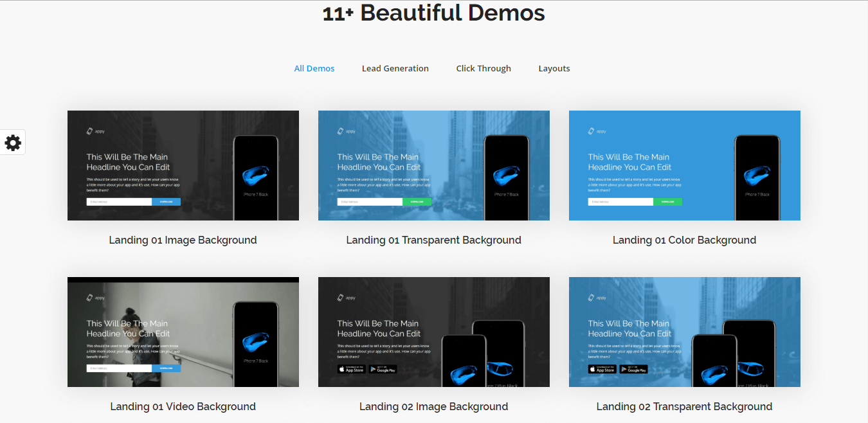868x423 pixels.
Task: Click the Landing 02 Transparent Background title
Action: [x=684, y=406]
